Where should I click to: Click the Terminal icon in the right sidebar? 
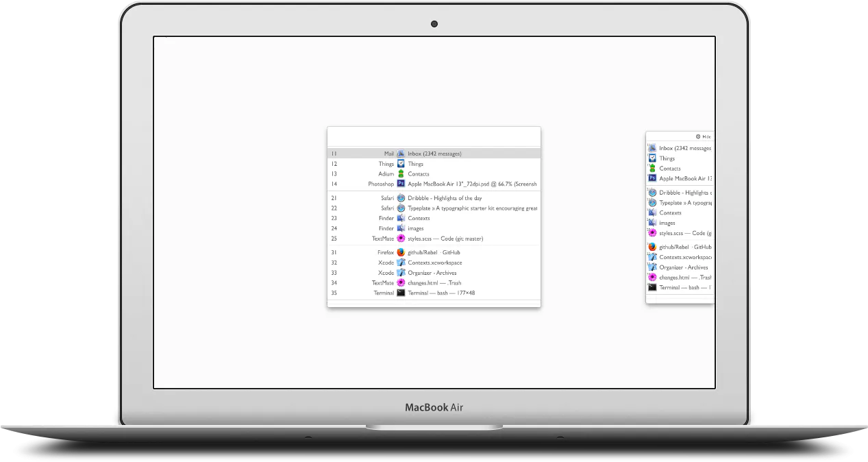(x=652, y=287)
